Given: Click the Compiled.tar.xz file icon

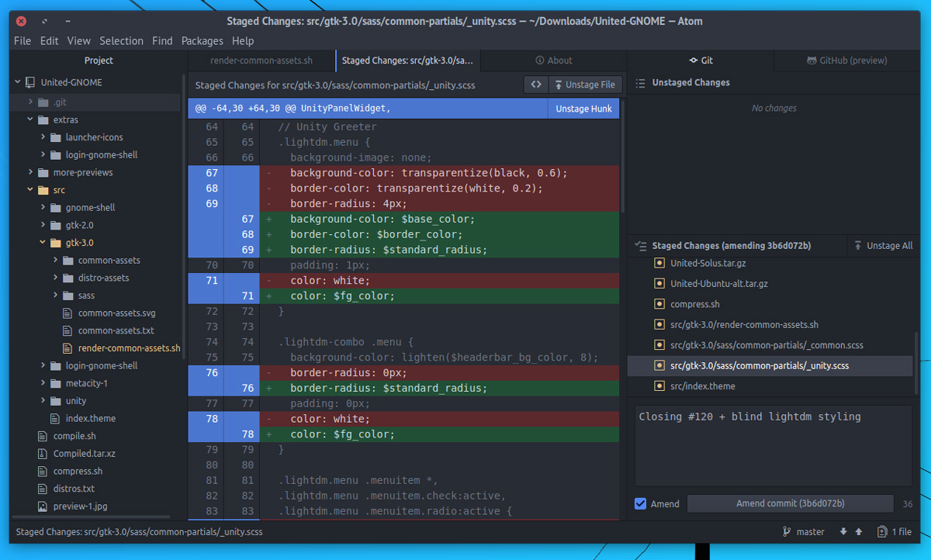Looking at the screenshot, I should point(43,453).
